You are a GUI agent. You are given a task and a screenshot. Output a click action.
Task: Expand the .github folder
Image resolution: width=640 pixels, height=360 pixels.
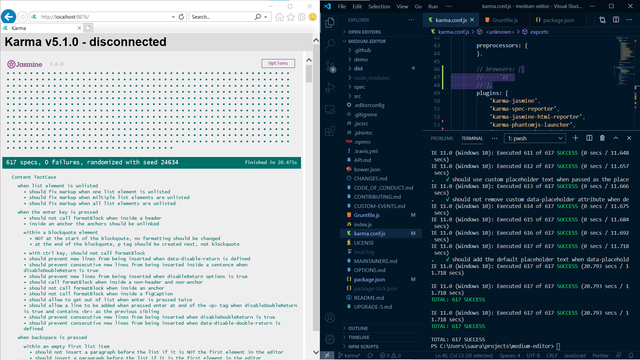pos(362,50)
